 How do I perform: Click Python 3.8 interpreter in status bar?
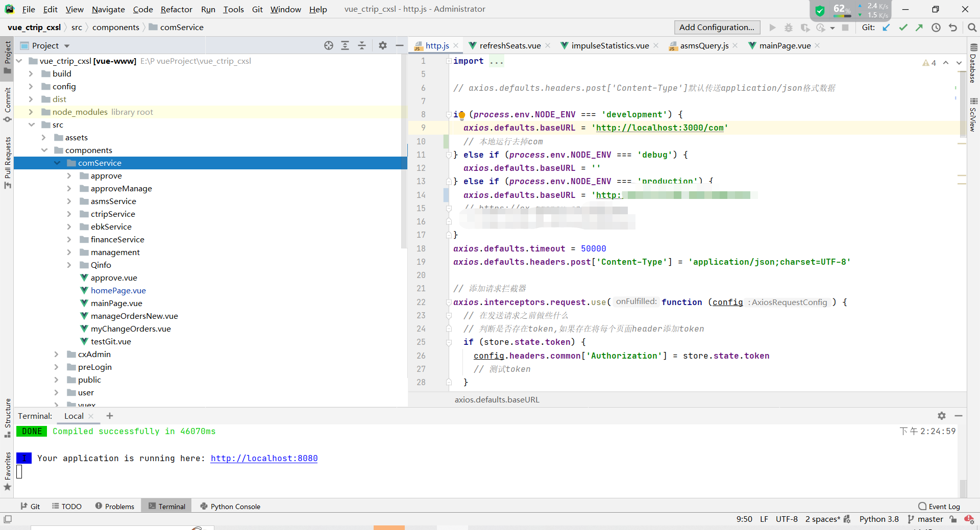(879, 519)
